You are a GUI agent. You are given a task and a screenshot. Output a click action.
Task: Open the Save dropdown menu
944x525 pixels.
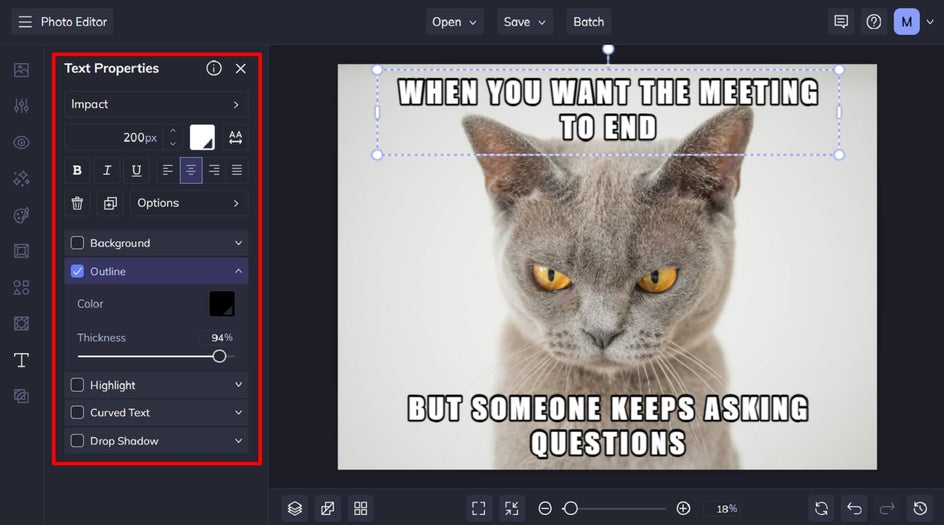[525, 22]
